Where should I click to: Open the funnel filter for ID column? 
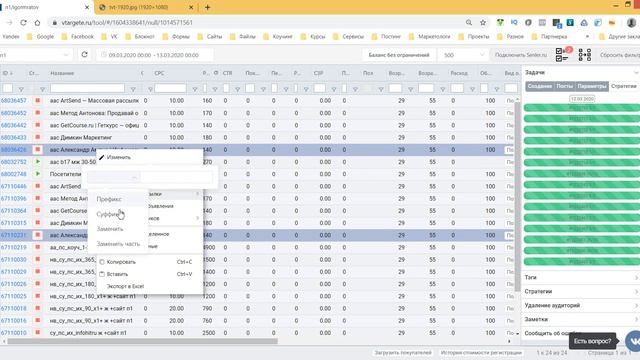tap(21, 89)
